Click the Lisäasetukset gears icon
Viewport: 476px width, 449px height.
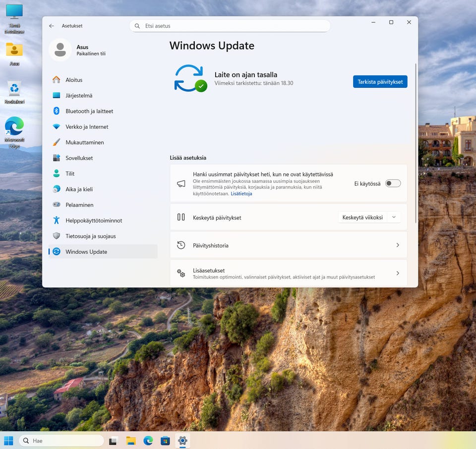click(x=181, y=274)
